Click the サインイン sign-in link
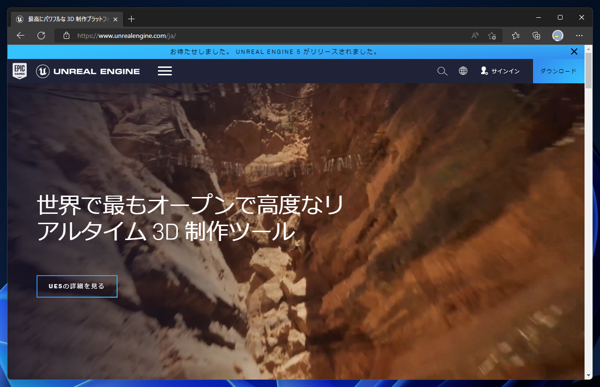The width and height of the screenshot is (600, 387). (x=500, y=71)
